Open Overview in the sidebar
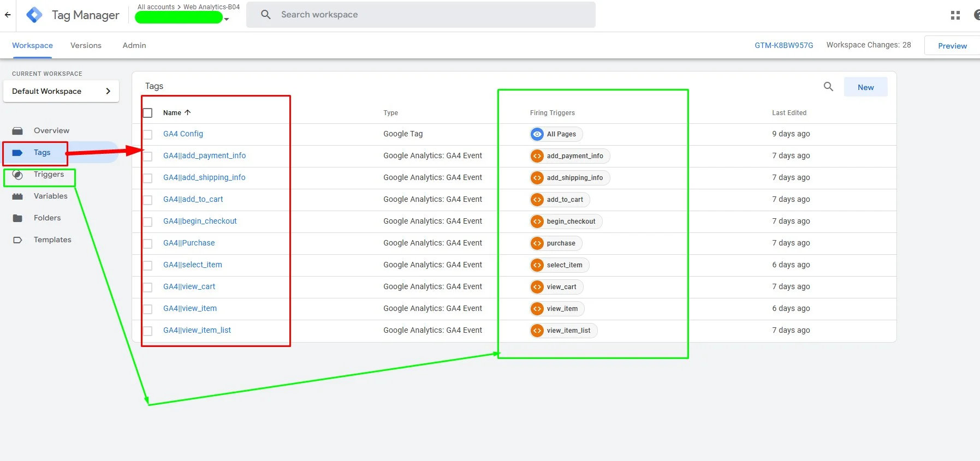The image size is (980, 461). tap(51, 130)
